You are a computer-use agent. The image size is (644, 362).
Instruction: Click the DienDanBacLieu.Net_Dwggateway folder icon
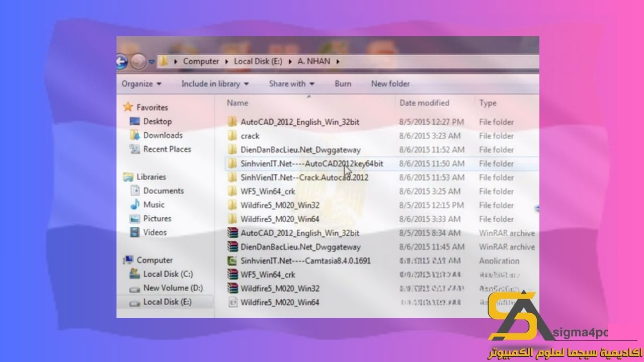(x=232, y=149)
